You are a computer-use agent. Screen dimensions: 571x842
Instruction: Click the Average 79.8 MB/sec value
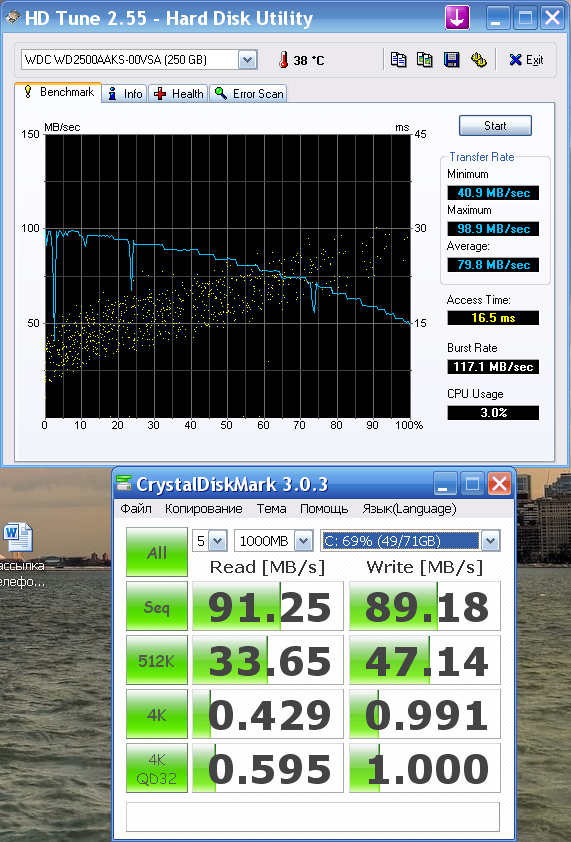tap(493, 265)
